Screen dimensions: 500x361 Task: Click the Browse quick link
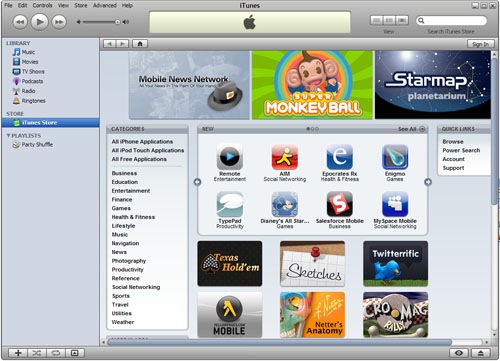[453, 142]
